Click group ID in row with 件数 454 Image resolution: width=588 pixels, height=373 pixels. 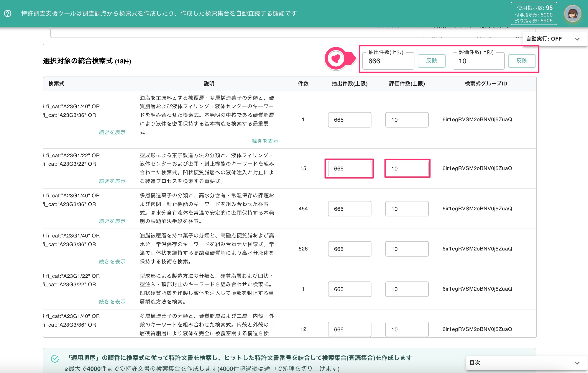tap(477, 209)
